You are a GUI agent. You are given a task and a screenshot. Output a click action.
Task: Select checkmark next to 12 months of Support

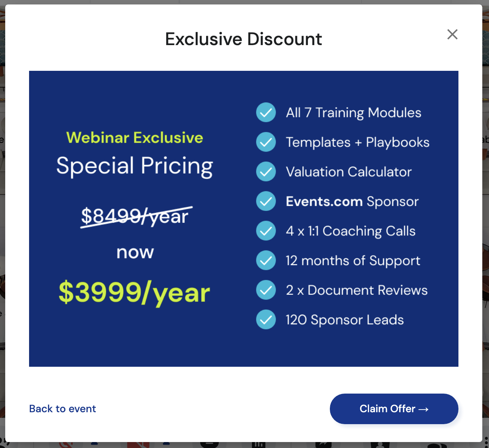(266, 260)
